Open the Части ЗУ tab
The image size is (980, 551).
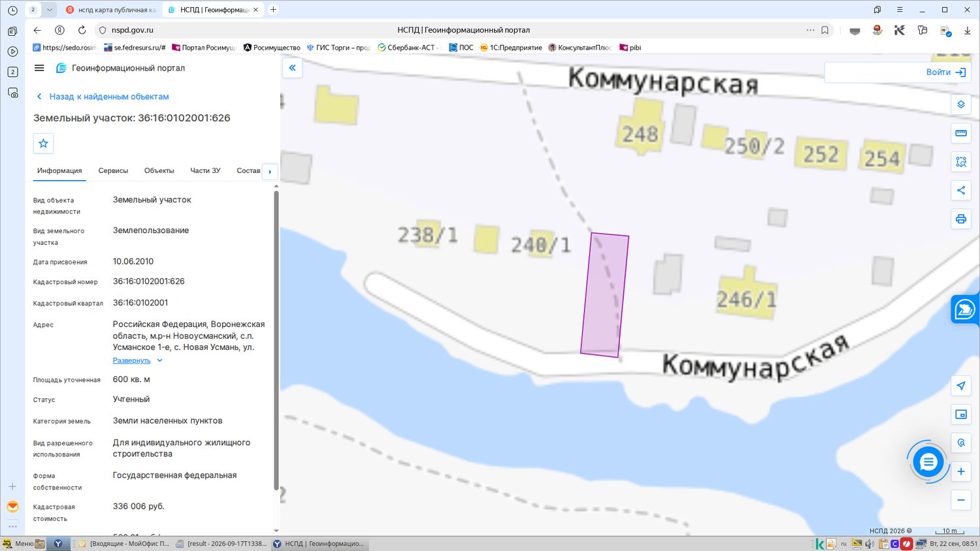point(205,170)
